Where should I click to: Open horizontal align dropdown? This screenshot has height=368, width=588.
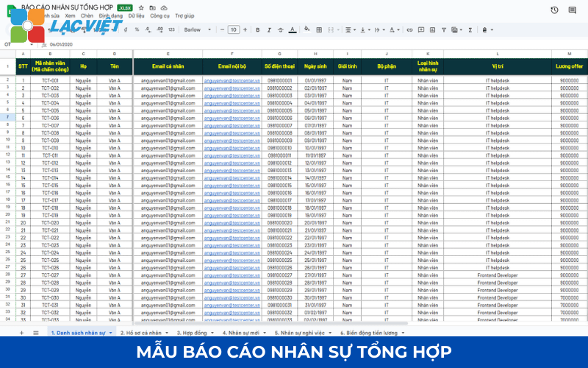point(351,29)
